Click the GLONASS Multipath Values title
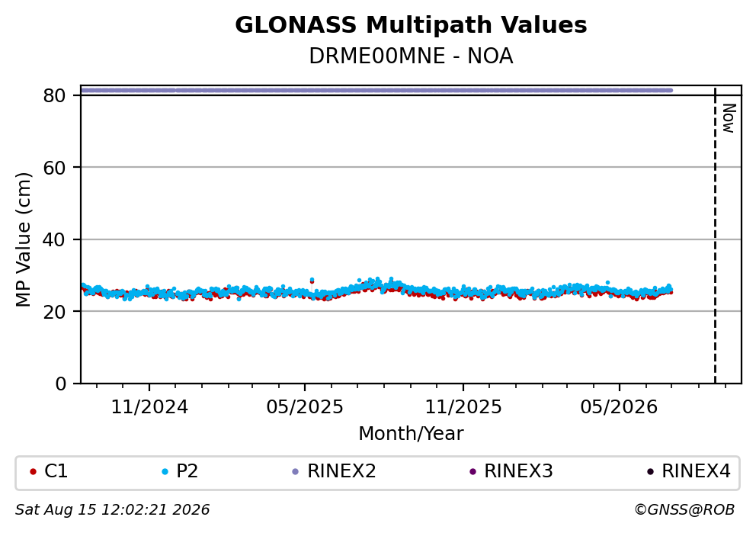This screenshot has width=756, height=533. click(x=411, y=25)
